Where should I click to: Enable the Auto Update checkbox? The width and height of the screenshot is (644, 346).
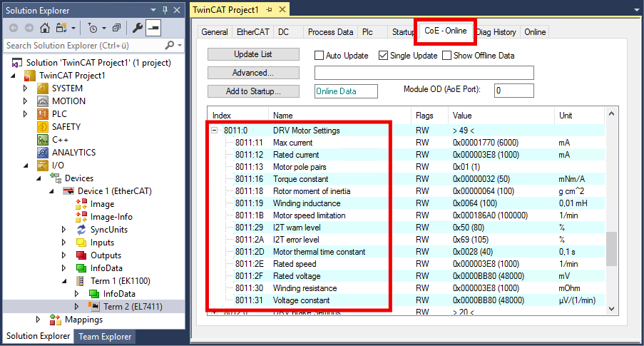pyautogui.click(x=319, y=56)
